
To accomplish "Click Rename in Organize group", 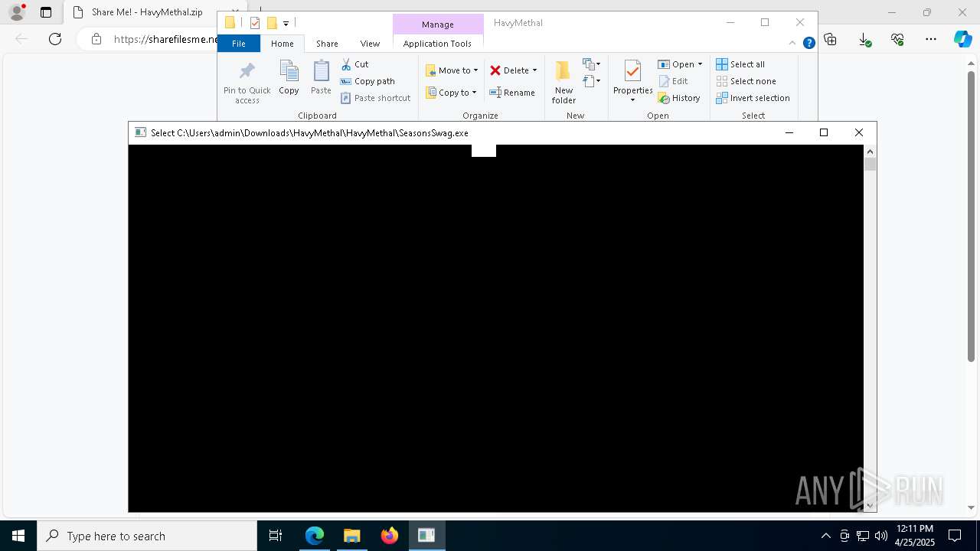I will pos(512,93).
